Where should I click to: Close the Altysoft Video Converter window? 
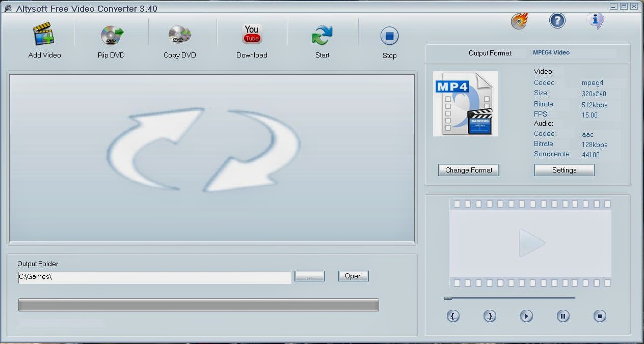(x=634, y=6)
